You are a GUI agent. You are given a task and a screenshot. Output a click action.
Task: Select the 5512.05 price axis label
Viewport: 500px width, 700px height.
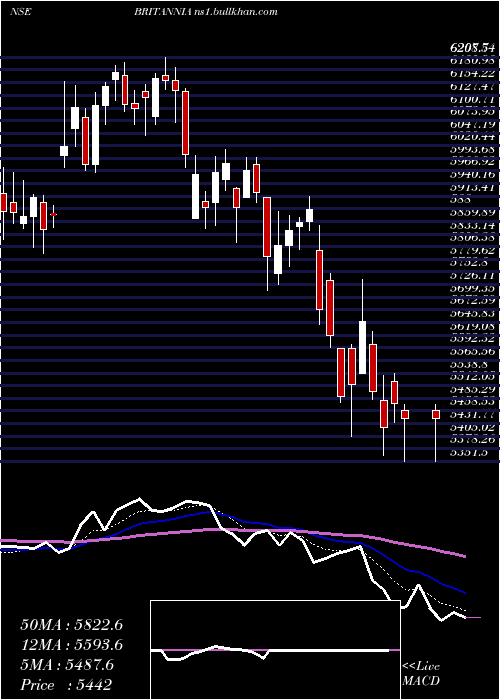click(473, 375)
